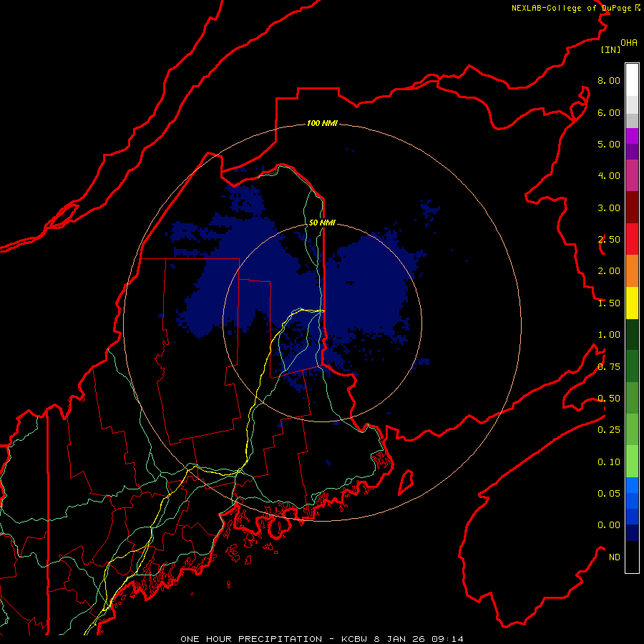This screenshot has height=644, width=644.
Task: Click the OHA product label
Action: click(x=629, y=43)
